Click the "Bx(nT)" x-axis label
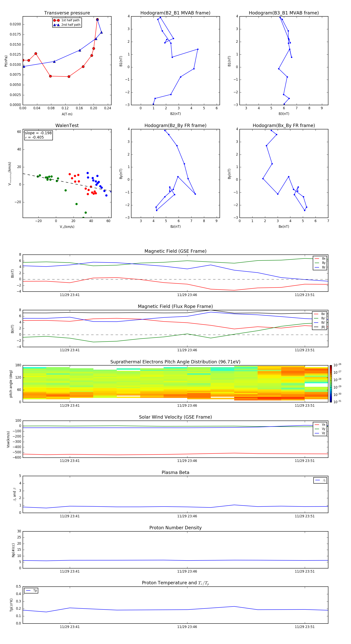 click(284, 227)
